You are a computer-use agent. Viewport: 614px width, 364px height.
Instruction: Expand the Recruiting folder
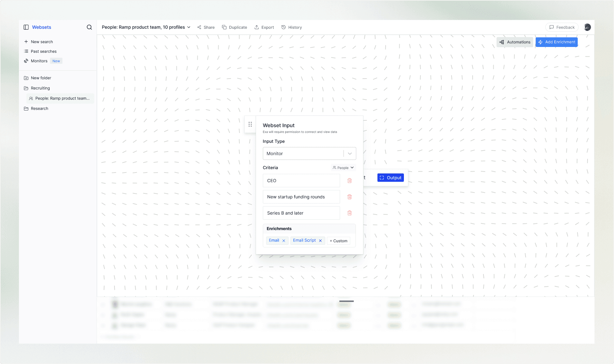(40, 88)
